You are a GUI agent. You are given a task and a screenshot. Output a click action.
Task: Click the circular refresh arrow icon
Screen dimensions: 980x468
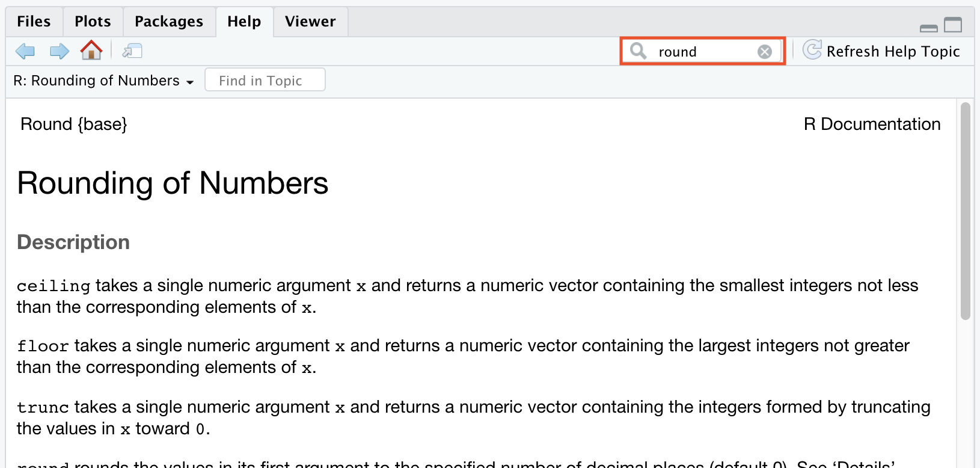coord(812,50)
